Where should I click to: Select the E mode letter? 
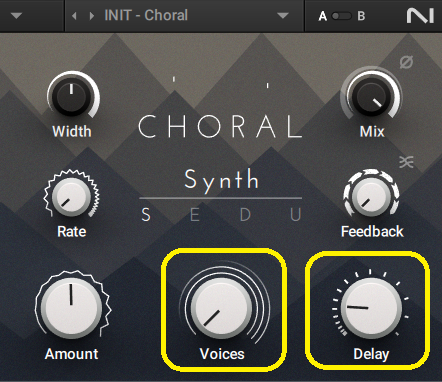pyautogui.click(x=195, y=214)
